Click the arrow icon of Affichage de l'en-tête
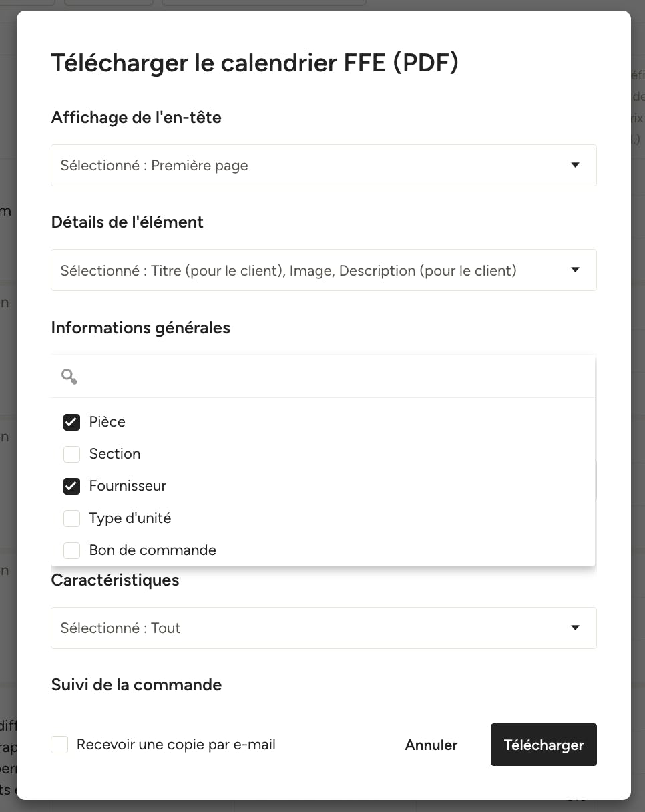 click(575, 165)
